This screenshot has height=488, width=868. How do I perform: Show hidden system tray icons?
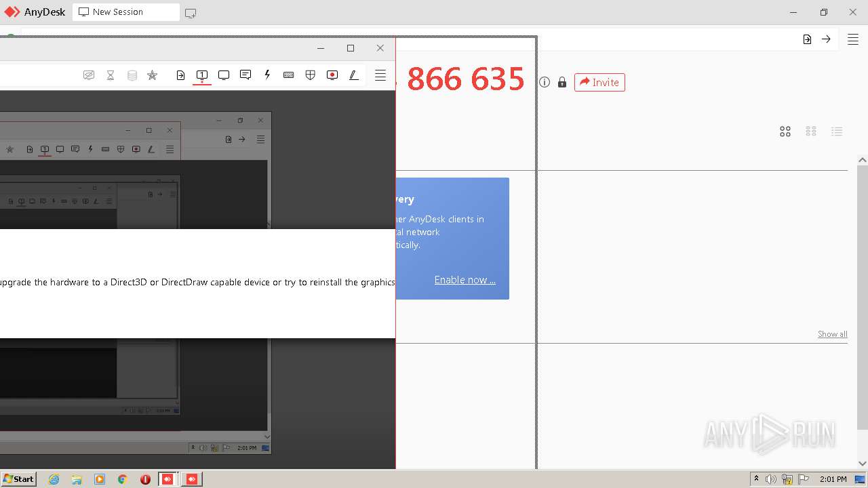(x=756, y=479)
